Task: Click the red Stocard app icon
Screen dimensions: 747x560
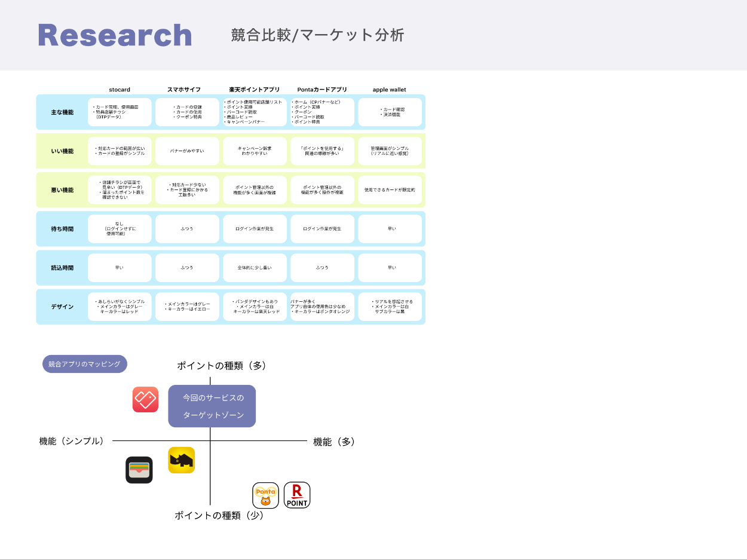Action: pyautogui.click(x=145, y=399)
